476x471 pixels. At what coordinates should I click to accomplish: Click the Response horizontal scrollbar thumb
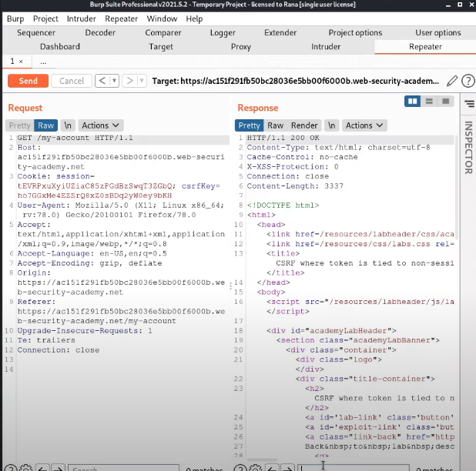pyautogui.click(x=262, y=459)
